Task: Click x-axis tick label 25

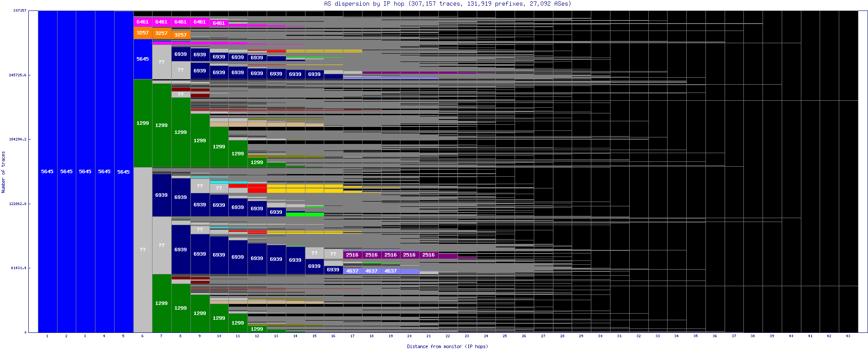Action: [505, 336]
